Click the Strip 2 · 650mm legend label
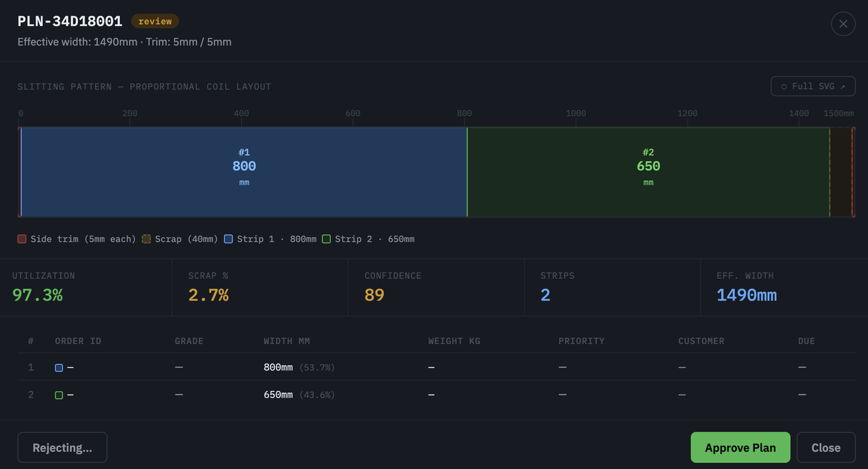The height and width of the screenshot is (469, 868). click(x=374, y=239)
